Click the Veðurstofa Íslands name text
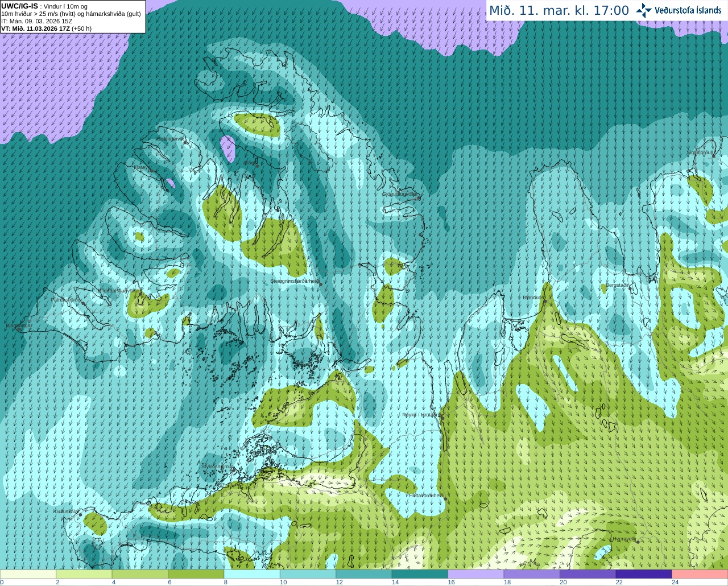 click(x=688, y=10)
